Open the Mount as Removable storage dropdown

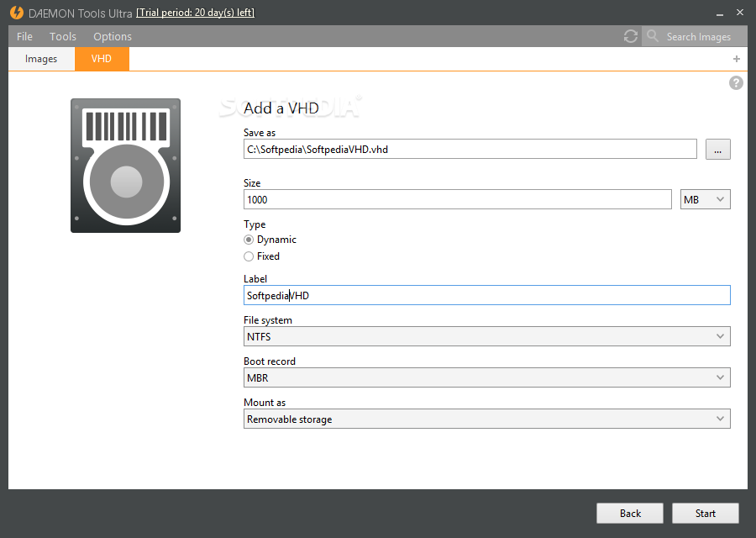(487, 419)
